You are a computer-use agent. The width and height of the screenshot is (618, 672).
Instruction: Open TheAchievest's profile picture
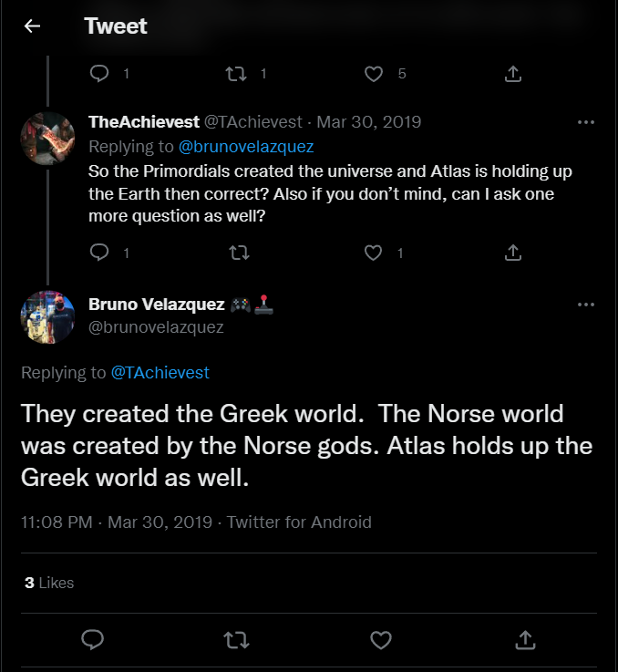click(47, 140)
